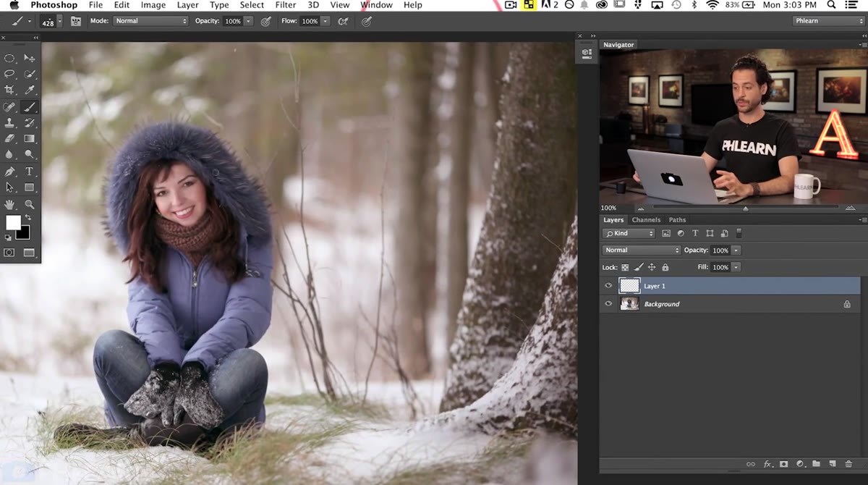This screenshot has width=868, height=485.
Task: Select the Brush tool in the toolbox
Action: click(x=30, y=106)
